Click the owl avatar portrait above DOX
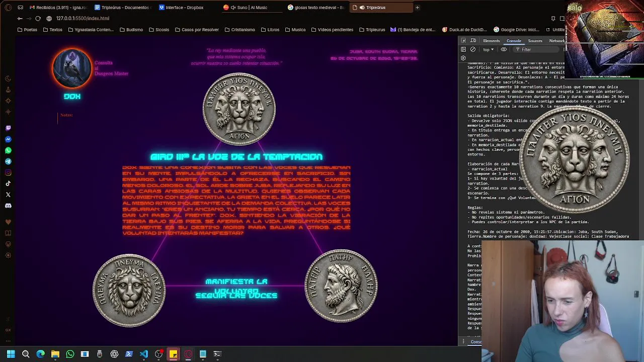 click(72, 69)
